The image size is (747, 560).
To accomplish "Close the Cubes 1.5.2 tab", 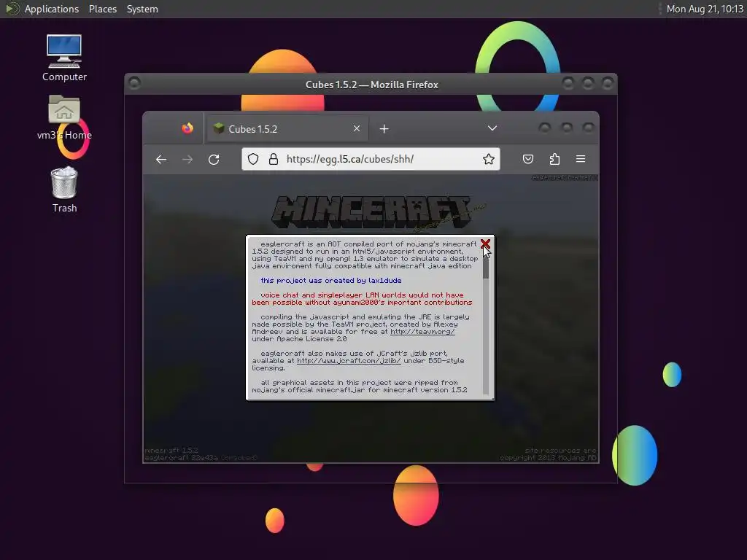I will click(356, 128).
